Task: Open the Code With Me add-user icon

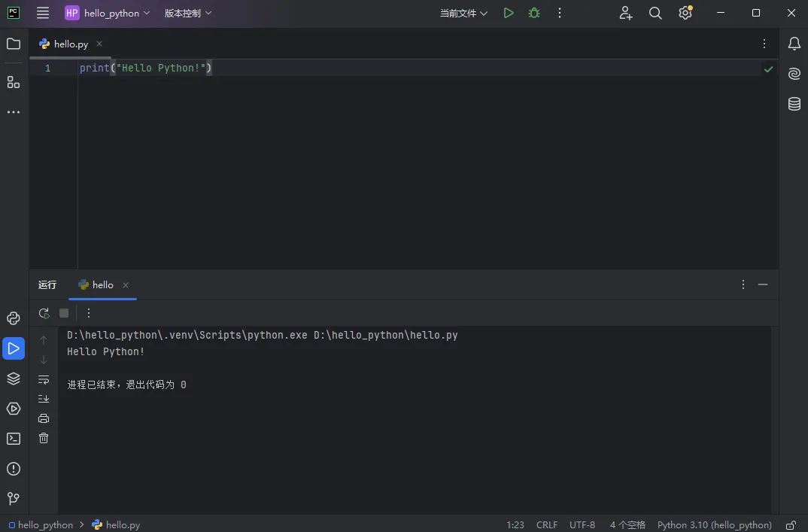Action: (626, 13)
